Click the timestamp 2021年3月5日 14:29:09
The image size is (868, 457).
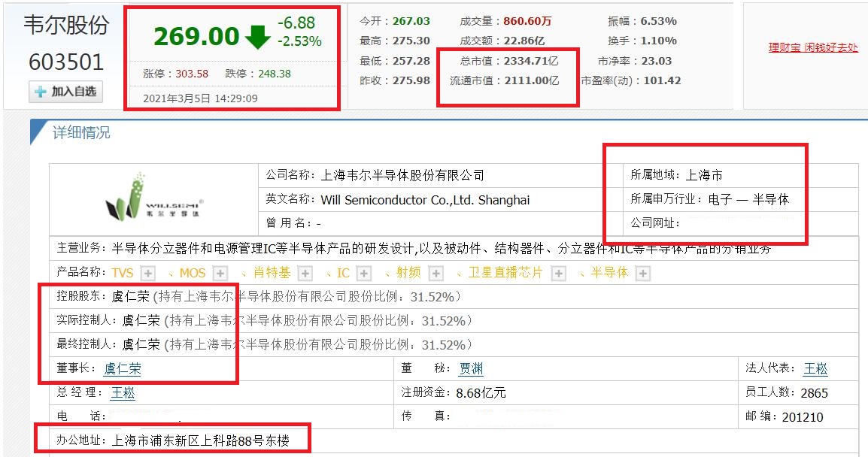point(200,98)
